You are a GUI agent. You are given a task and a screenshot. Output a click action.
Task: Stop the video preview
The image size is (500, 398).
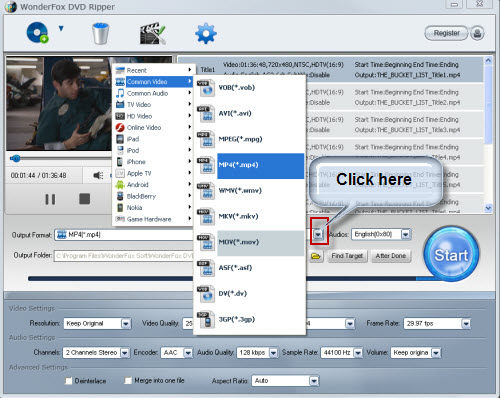85,199
